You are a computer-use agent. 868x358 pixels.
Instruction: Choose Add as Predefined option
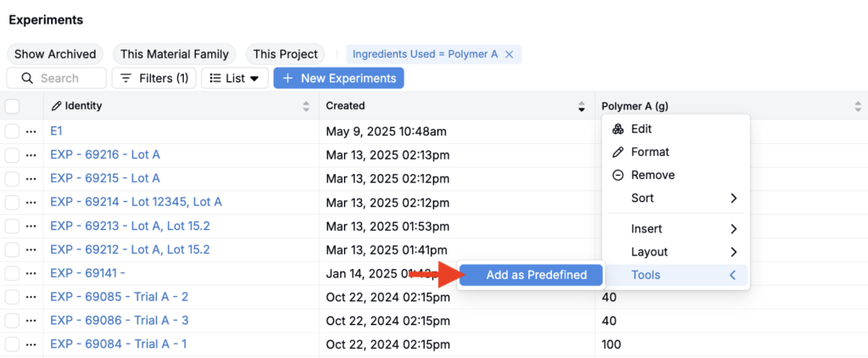point(536,275)
